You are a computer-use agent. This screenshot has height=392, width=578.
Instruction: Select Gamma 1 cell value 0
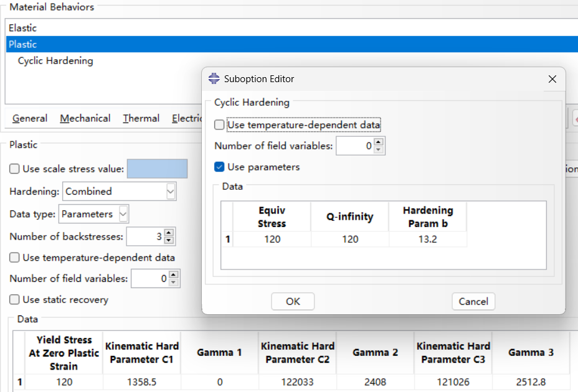point(220,382)
